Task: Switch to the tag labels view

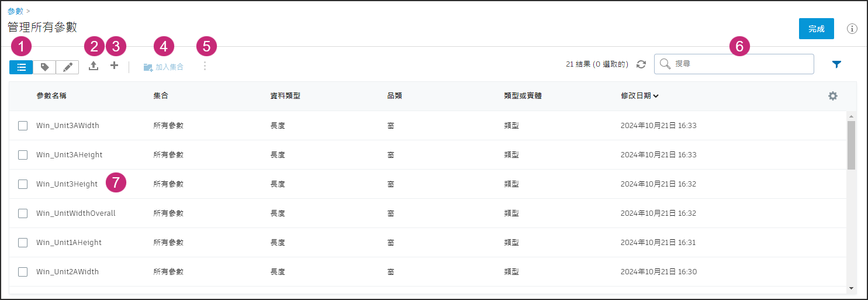Action: tap(44, 67)
